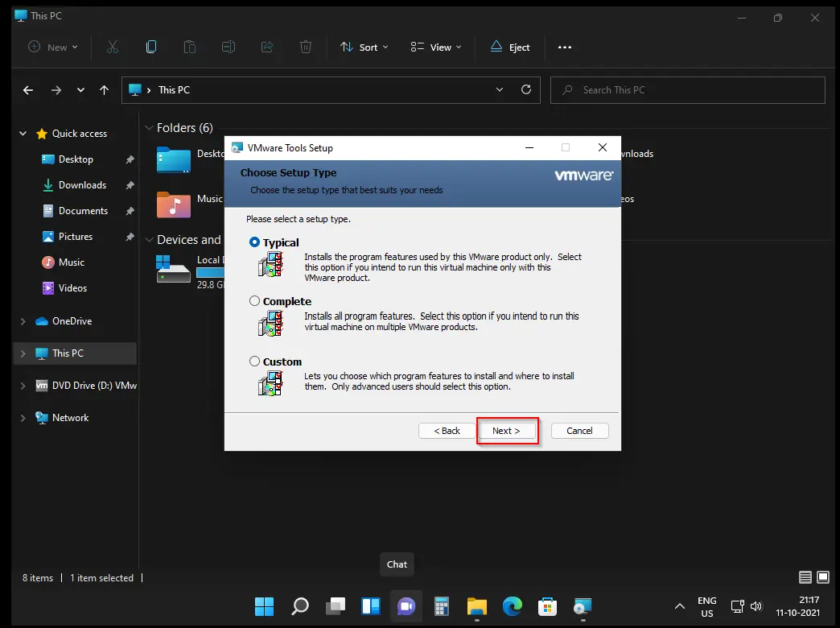Click the Complete option installer icon
Viewport: 840px width, 628px height.
(x=270, y=324)
